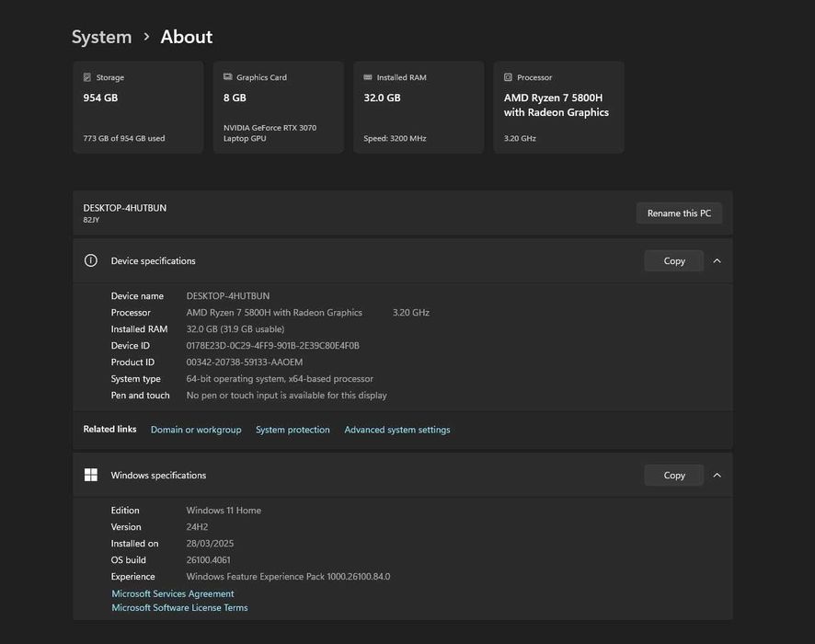Open the Domain or workgroup link

click(x=196, y=430)
